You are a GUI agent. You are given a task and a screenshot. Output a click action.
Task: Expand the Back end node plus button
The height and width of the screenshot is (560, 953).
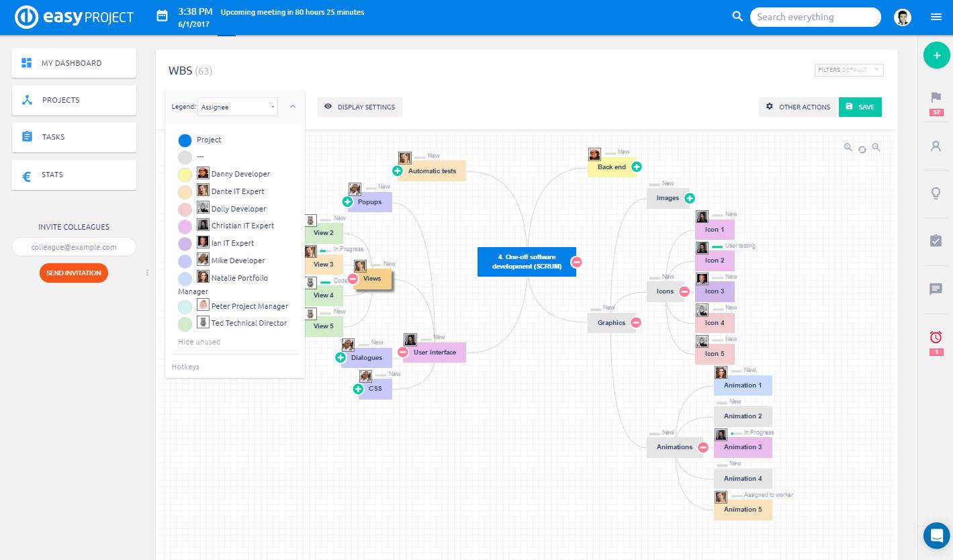[x=637, y=167]
